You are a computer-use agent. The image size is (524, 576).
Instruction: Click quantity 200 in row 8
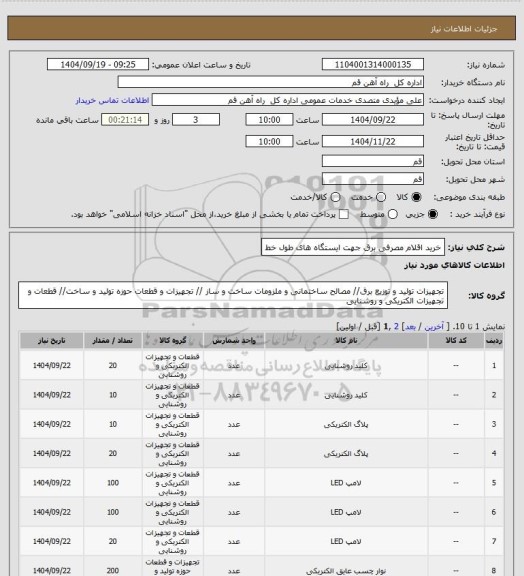[x=113, y=570]
